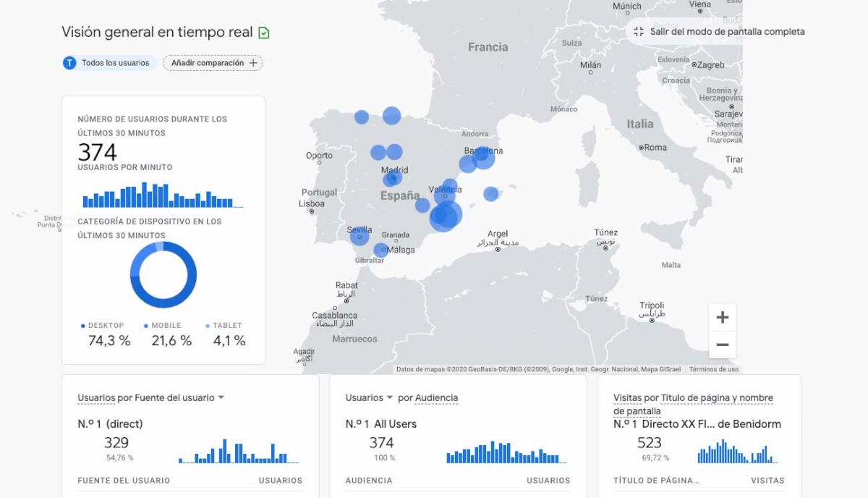Click the device category donut chart
The width and height of the screenshot is (868, 498).
point(163,275)
